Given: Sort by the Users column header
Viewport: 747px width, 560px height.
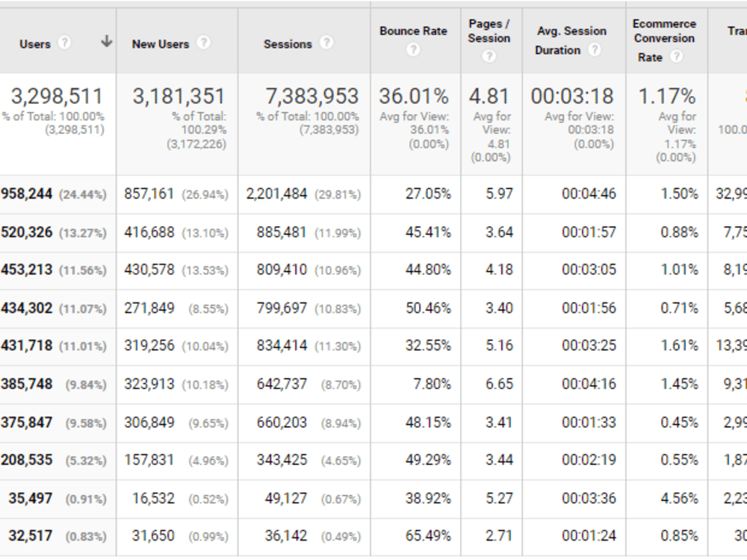Looking at the screenshot, I should point(35,44).
